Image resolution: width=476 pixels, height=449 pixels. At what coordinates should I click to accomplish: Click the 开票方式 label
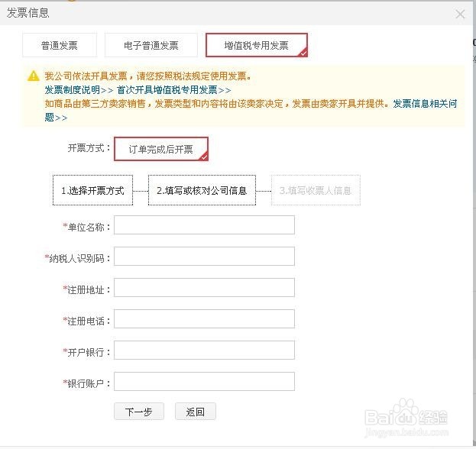(x=89, y=148)
